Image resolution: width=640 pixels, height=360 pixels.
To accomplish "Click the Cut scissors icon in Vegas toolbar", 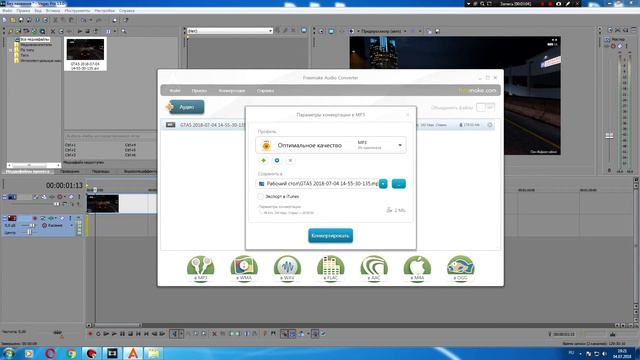I will pos(56,20).
